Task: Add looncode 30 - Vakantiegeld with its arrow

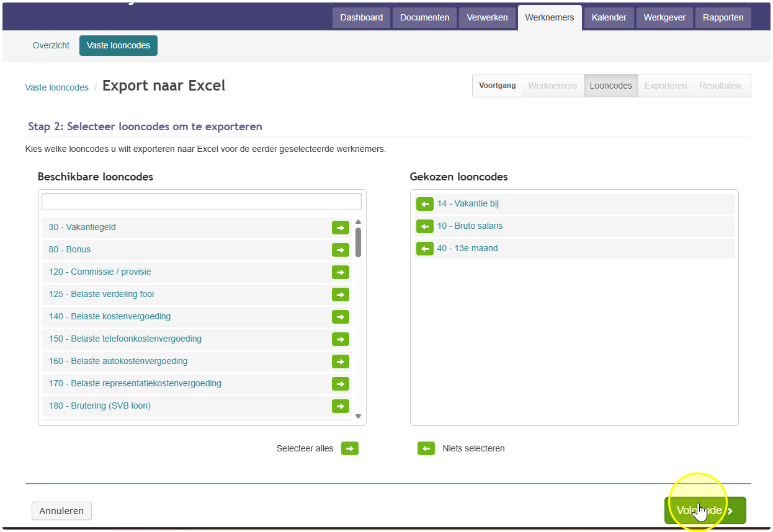Action: 341,228
